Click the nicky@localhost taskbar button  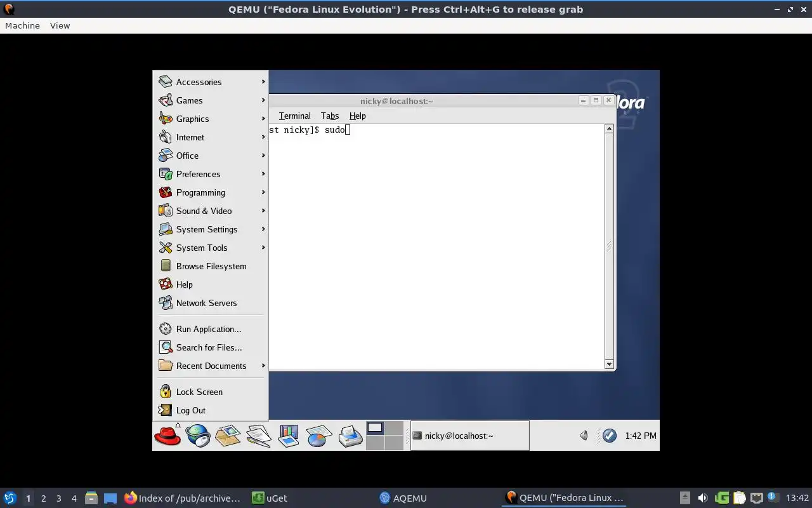[469, 436]
